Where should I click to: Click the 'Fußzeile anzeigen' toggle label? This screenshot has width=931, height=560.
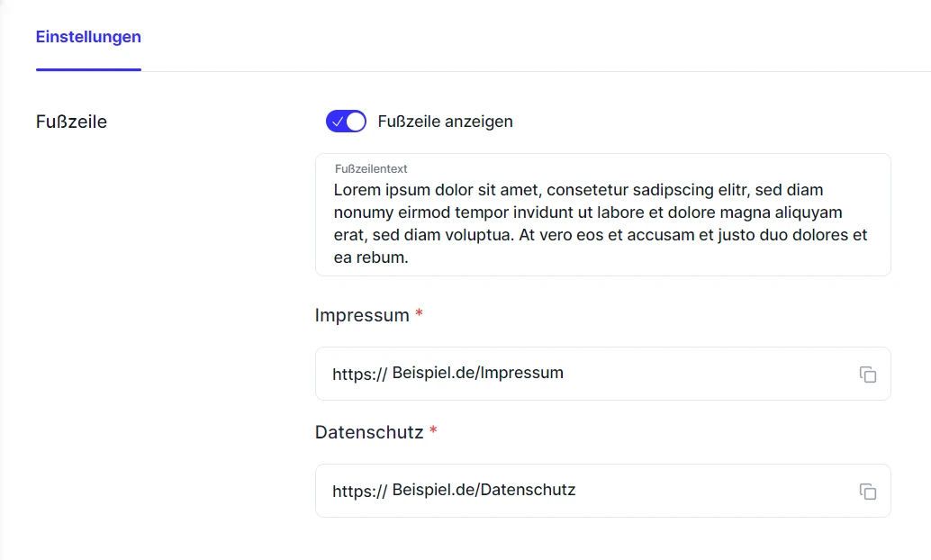(445, 122)
